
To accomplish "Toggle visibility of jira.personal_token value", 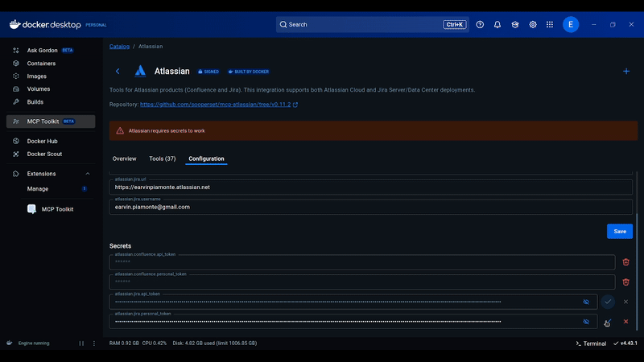I will point(586,322).
